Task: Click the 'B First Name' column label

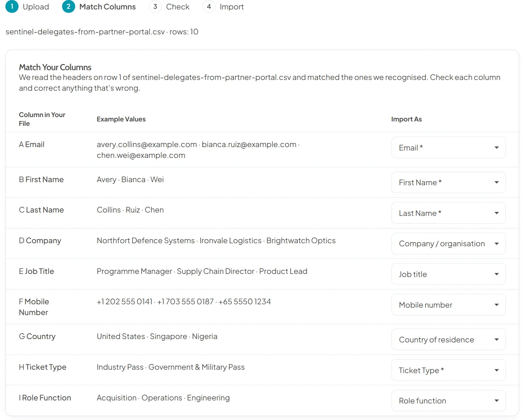Action: [x=41, y=179]
